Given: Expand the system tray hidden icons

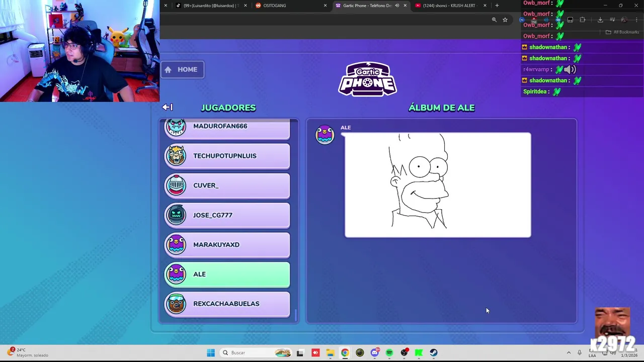Looking at the screenshot, I should pyautogui.click(x=569, y=352).
